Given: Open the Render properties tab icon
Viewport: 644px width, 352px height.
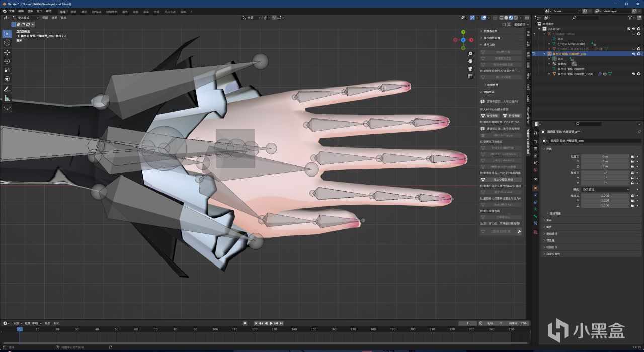Looking at the screenshot, I should coord(535,142).
